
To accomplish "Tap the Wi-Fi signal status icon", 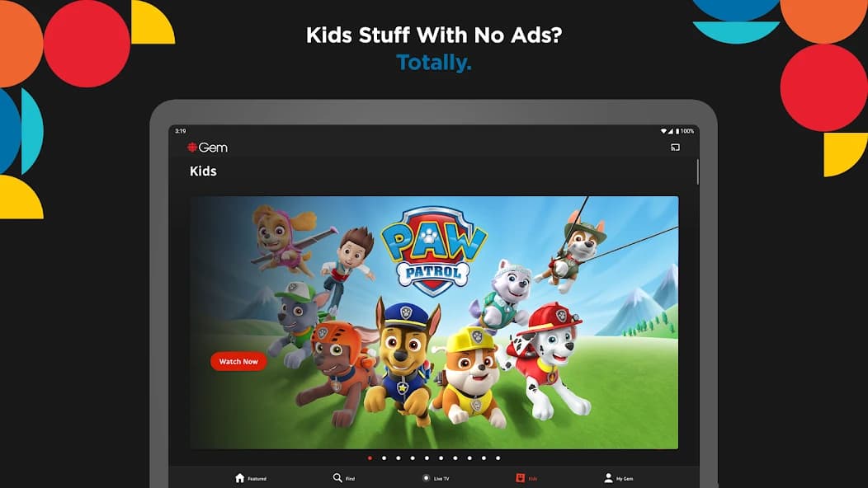I will [663, 131].
